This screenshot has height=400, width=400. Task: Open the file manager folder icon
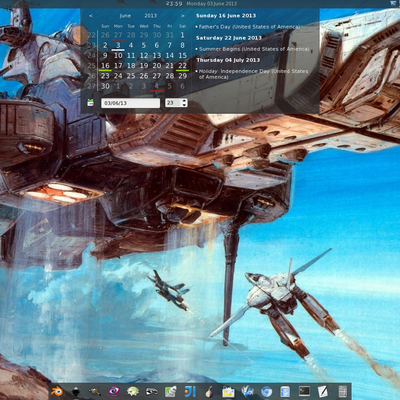point(228,391)
